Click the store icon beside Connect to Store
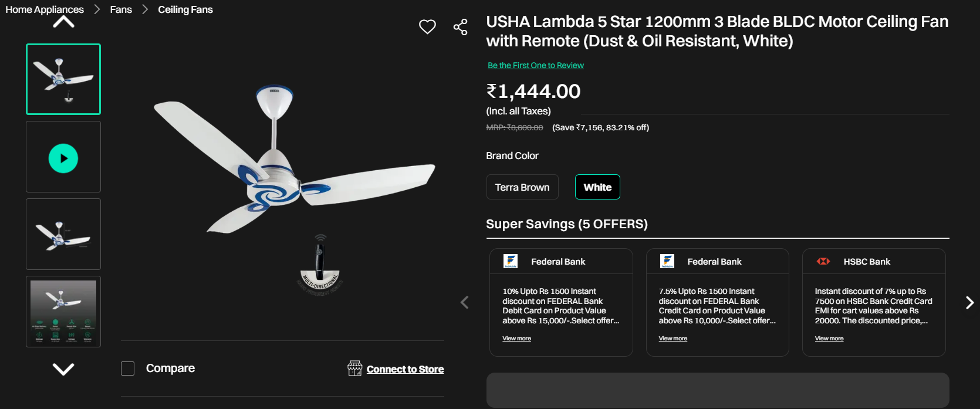The width and height of the screenshot is (980, 409). (x=355, y=369)
